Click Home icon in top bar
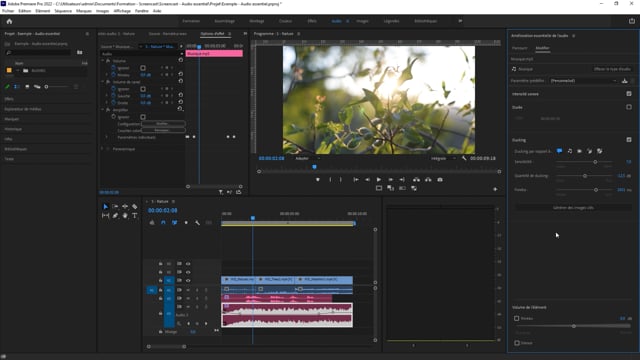The width and height of the screenshot is (640, 360). [x=9, y=21]
